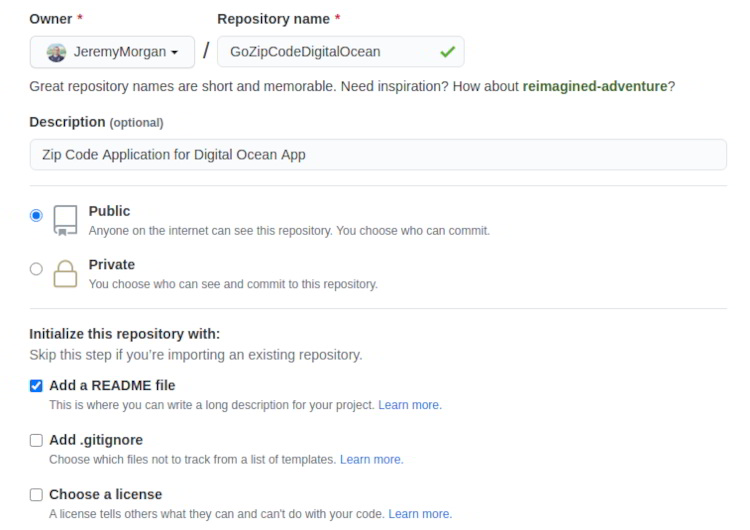Click the Private label text
The width and height of the screenshot is (750, 530).
pos(111,265)
